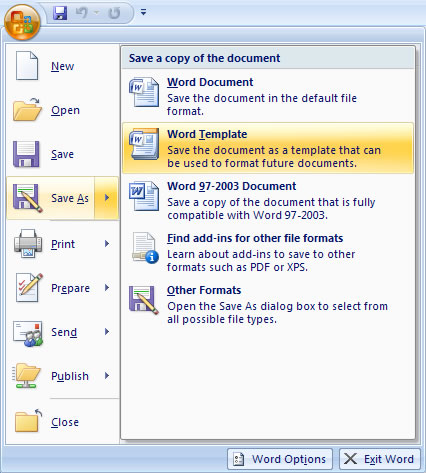Click 'Learn about add-ins to save to other' text
The height and width of the screenshot is (473, 426).
click(x=261, y=254)
